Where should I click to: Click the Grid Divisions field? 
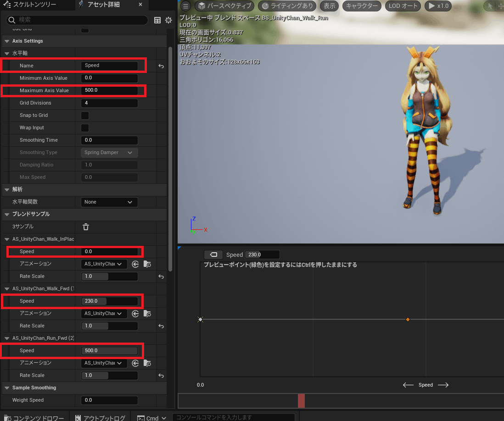tap(109, 103)
